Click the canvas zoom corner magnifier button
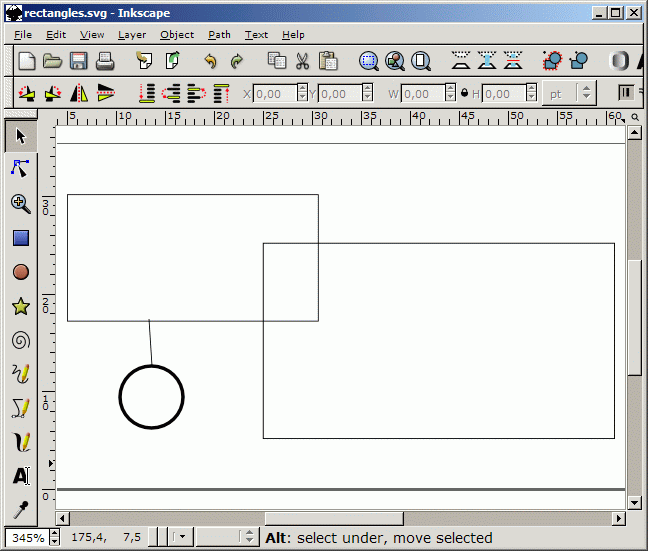The image size is (648, 551). click(x=634, y=117)
